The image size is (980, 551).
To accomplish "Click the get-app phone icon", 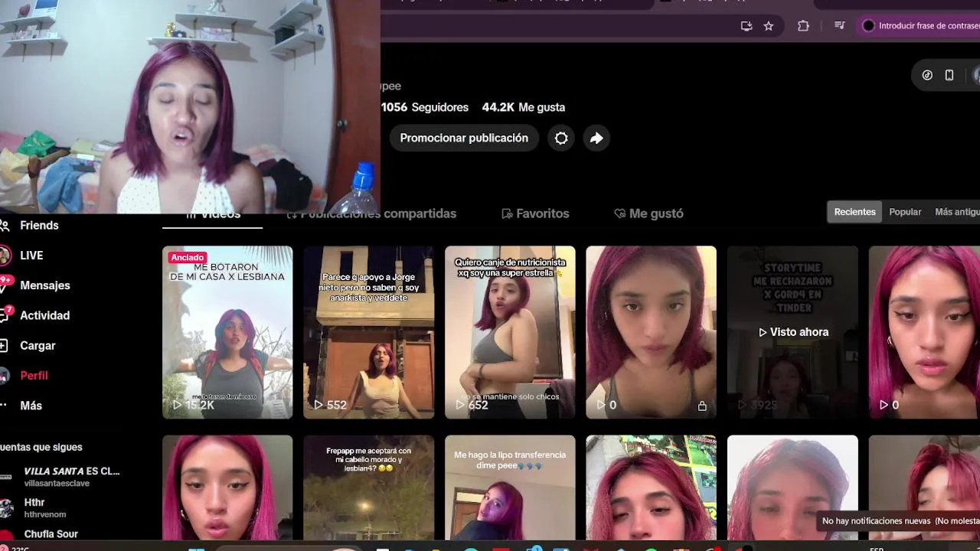I will pyautogui.click(x=949, y=75).
